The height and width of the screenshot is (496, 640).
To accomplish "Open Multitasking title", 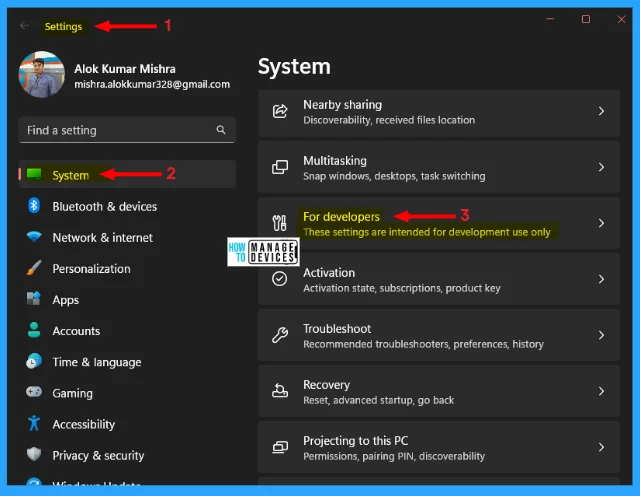I will click(335, 161).
